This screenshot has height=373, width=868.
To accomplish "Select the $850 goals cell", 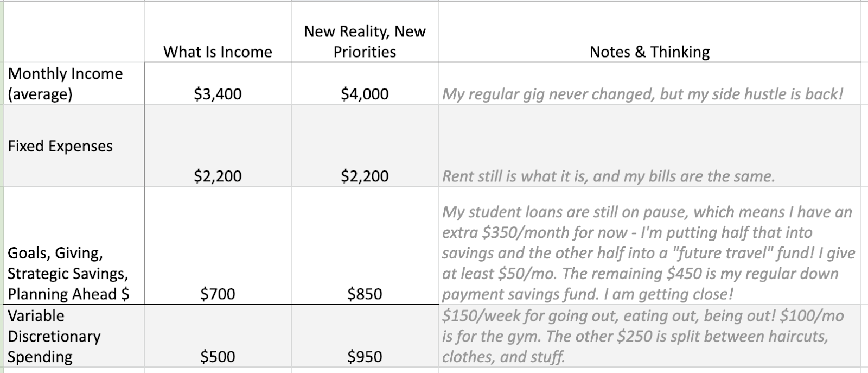I will point(365,245).
